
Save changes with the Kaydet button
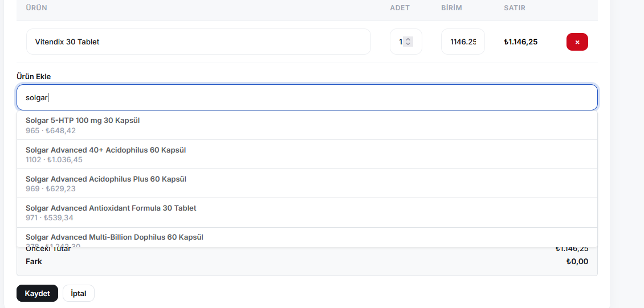pos(38,293)
